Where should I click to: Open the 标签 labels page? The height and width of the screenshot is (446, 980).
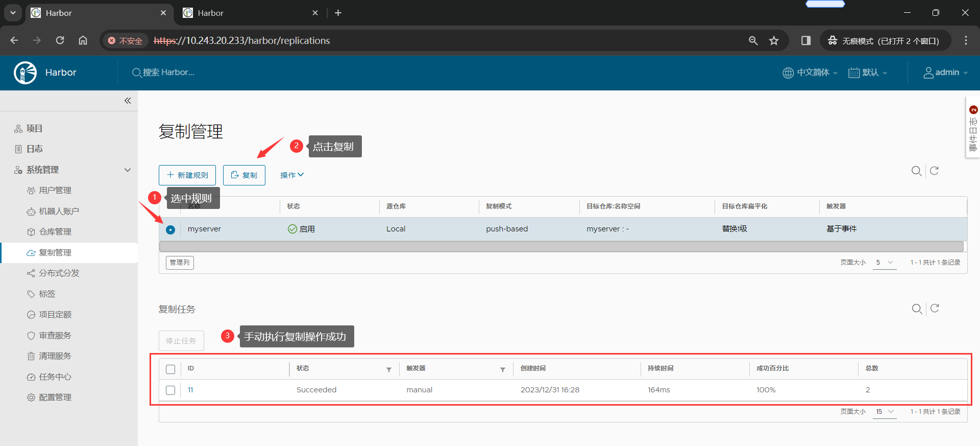47,294
